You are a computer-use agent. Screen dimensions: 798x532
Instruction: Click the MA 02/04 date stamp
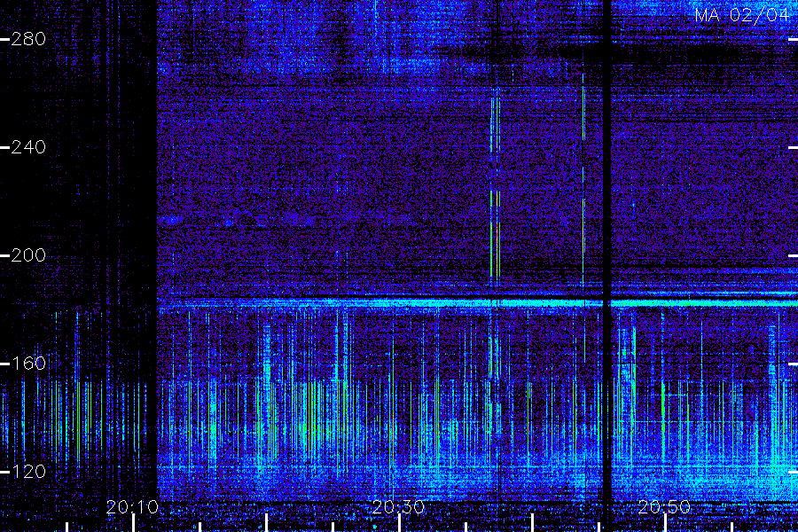coord(741,15)
